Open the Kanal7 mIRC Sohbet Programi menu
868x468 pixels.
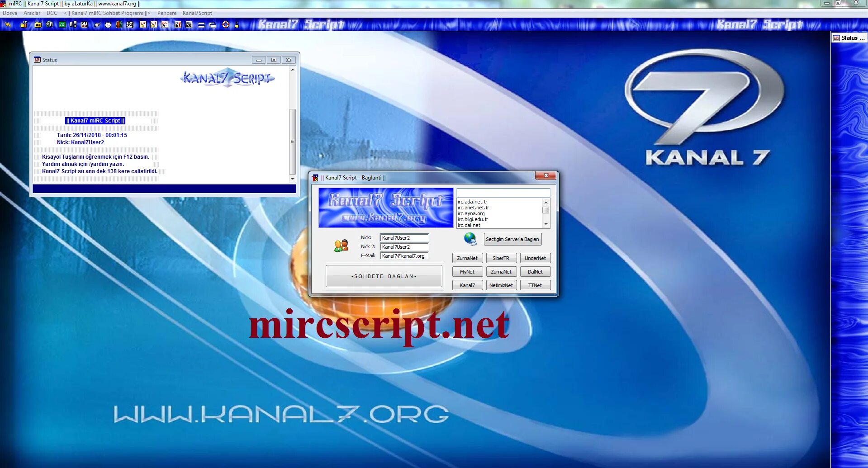tap(107, 13)
